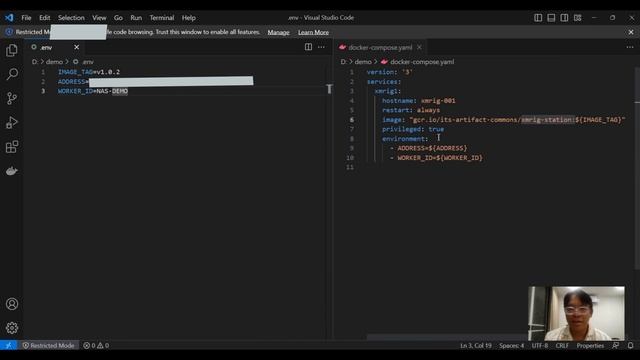Change line ending via CRLF indicator
Screen dimensions: 640x360
(562, 345)
